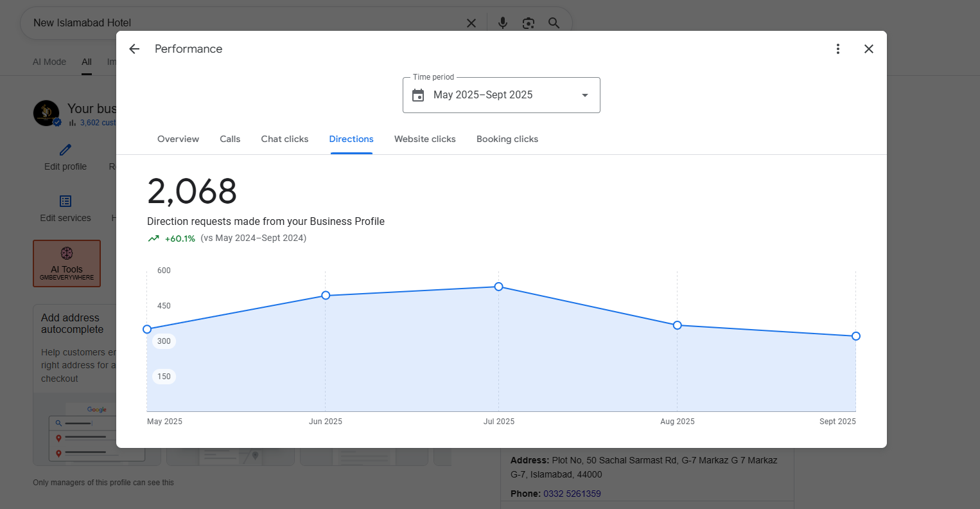Screen dimensions: 980x509
Task: Clear the search box text
Action: click(471, 23)
